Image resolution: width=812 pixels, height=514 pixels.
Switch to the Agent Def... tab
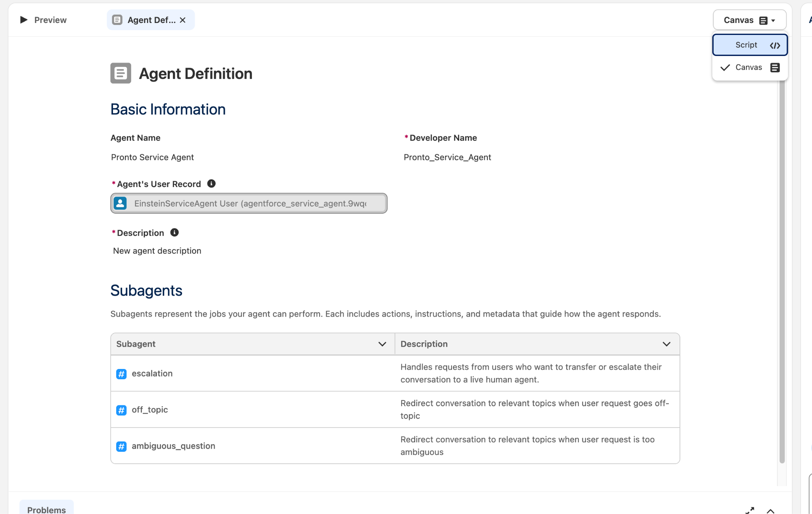[x=151, y=20]
